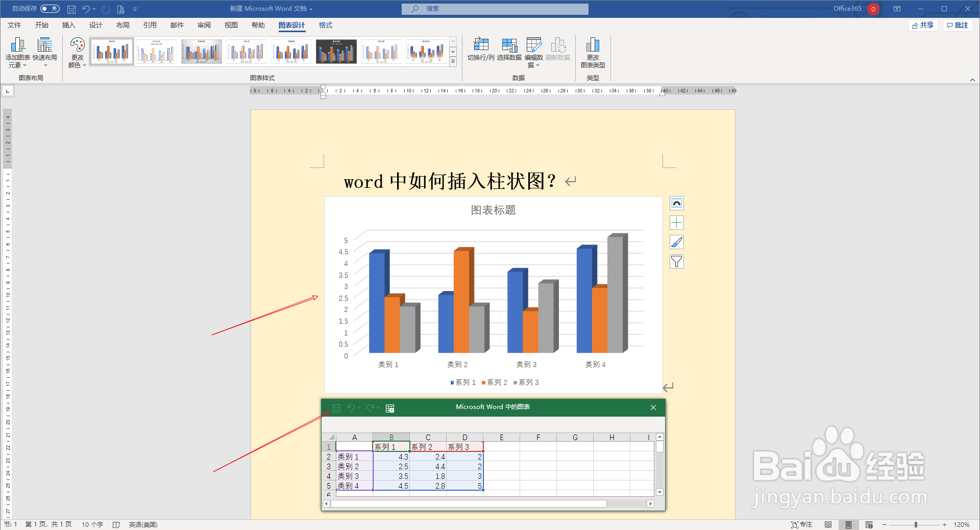The height and width of the screenshot is (530, 980).
Task: Click the search box in title bar
Action: click(x=495, y=9)
